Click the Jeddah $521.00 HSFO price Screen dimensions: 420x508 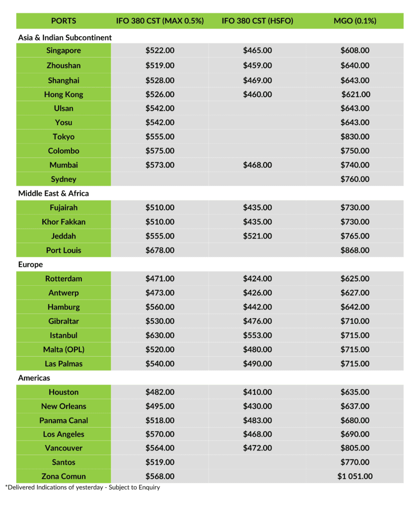click(x=258, y=236)
